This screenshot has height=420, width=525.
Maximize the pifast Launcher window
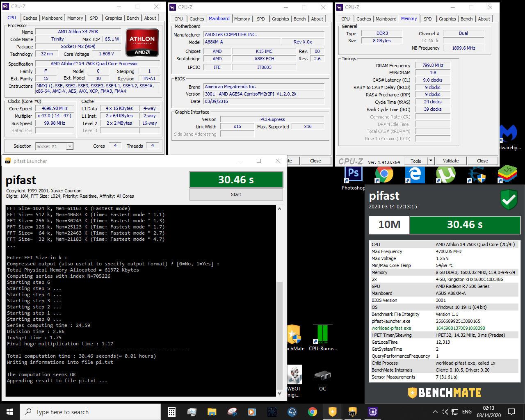pyautogui.click(x=259, y=161)
